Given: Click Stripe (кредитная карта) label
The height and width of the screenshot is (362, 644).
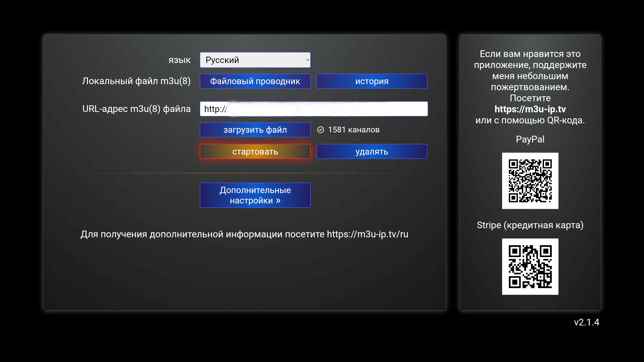Looking at the screenshot, I should [x=530, y=225].
